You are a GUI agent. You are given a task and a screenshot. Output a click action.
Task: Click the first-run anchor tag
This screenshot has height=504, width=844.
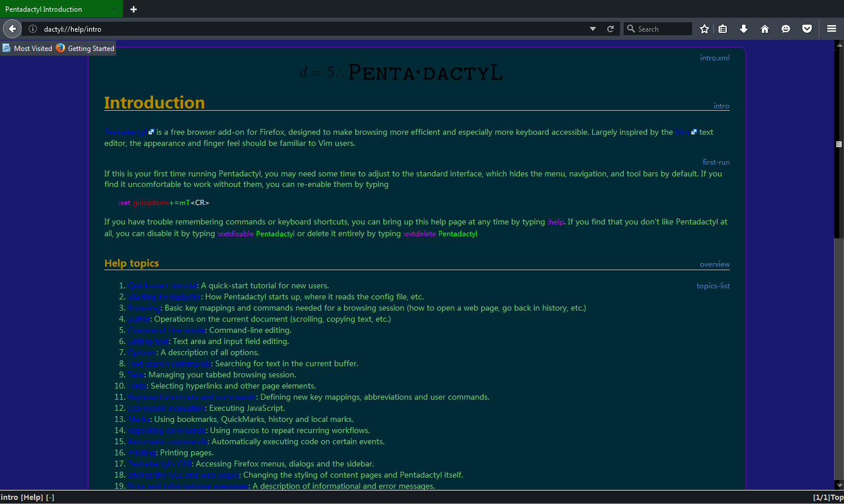point(716,162)
